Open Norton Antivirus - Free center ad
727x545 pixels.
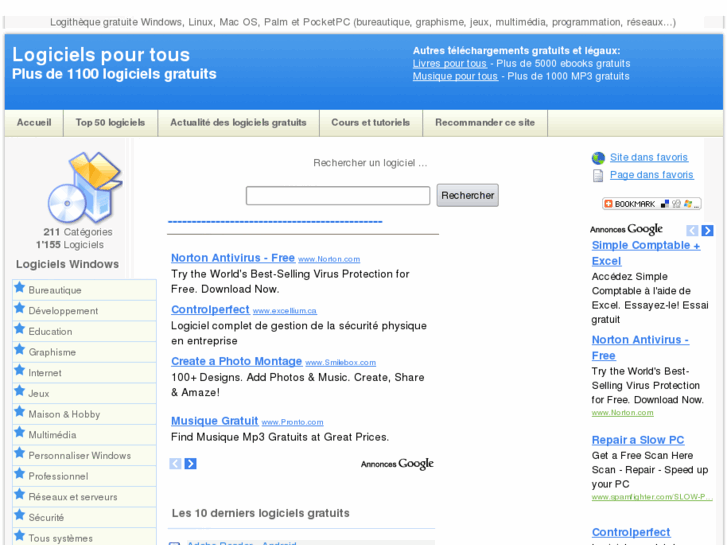233,258
